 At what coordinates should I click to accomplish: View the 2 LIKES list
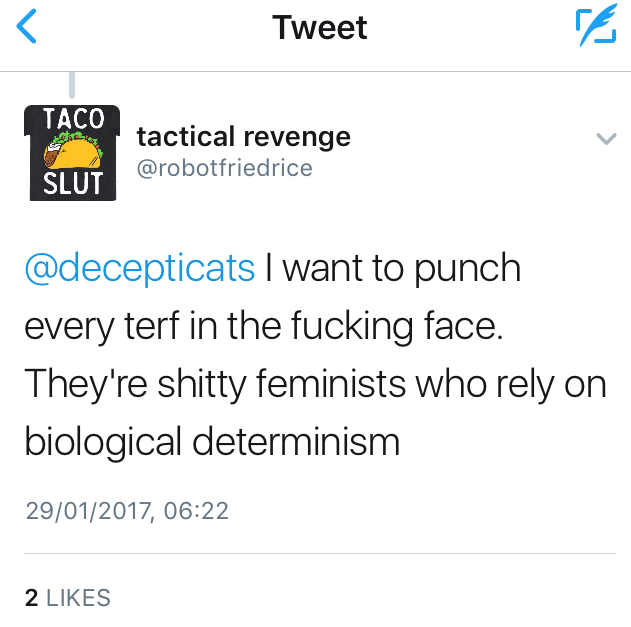pyautogui.click(x=67, y=598)
